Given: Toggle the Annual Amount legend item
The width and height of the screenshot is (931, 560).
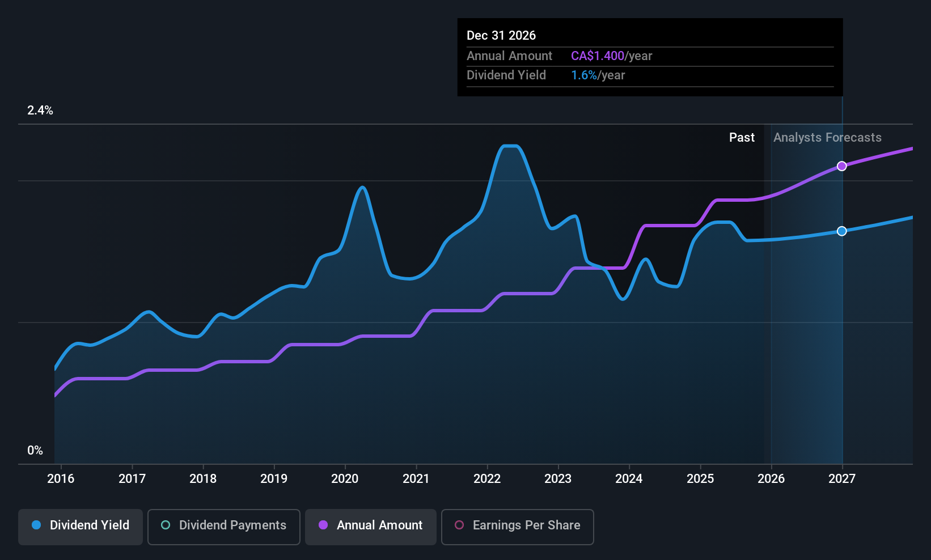Looking at the screenshot, I should (370, 527).
